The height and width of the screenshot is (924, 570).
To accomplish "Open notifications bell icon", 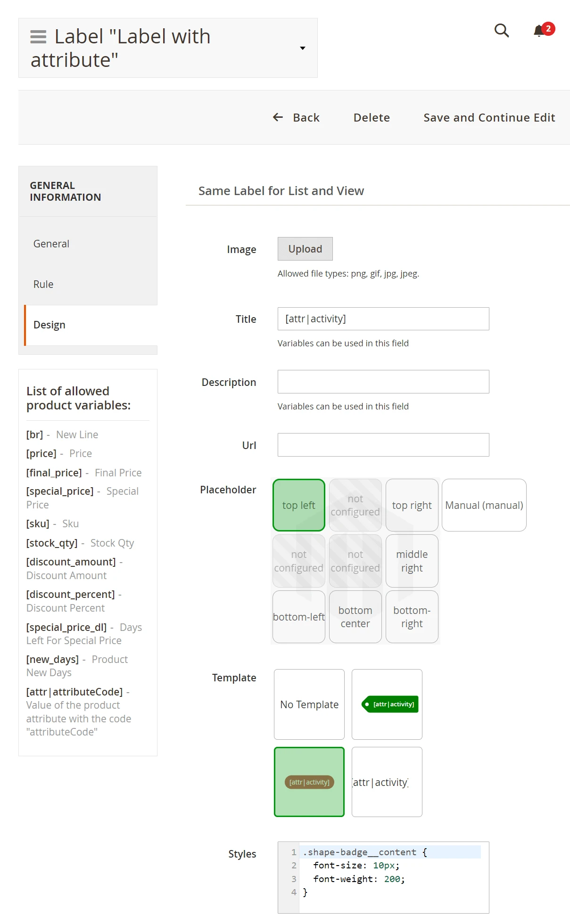I will click(x=539, y=31).
